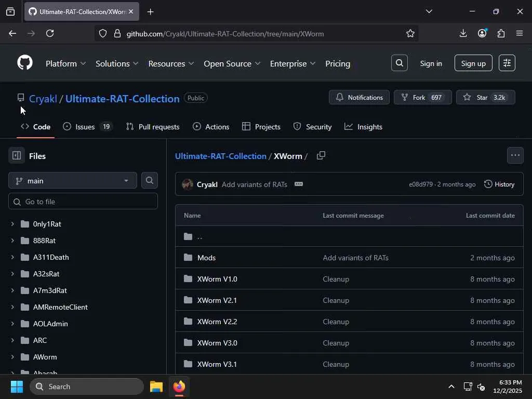Expand the 888Rat folder in tree
This screenshot has width=532, height=399.
(x=12, y=241)
